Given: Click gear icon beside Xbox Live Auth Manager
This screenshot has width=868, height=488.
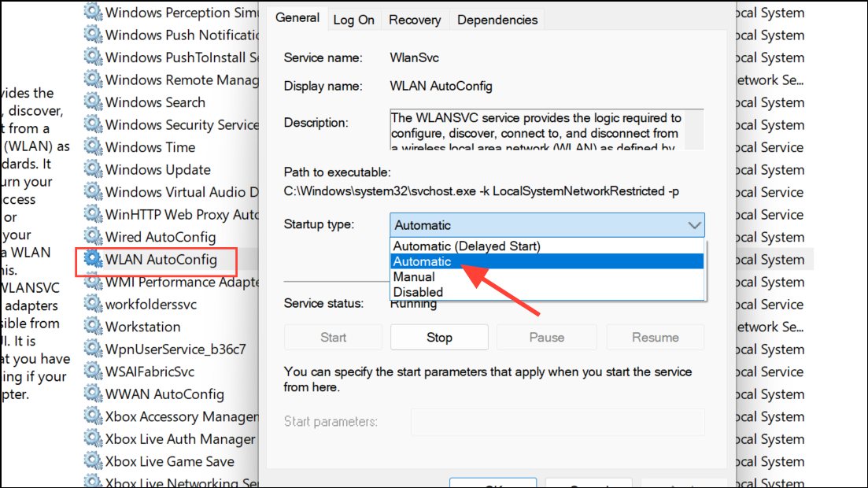Looking at the screenshot, I should (x=93, y=438).
